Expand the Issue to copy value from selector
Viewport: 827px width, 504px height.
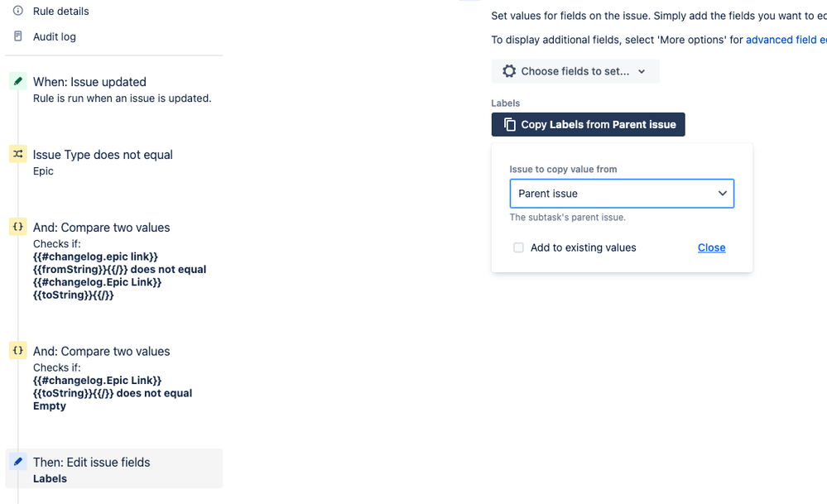[622, 193]
